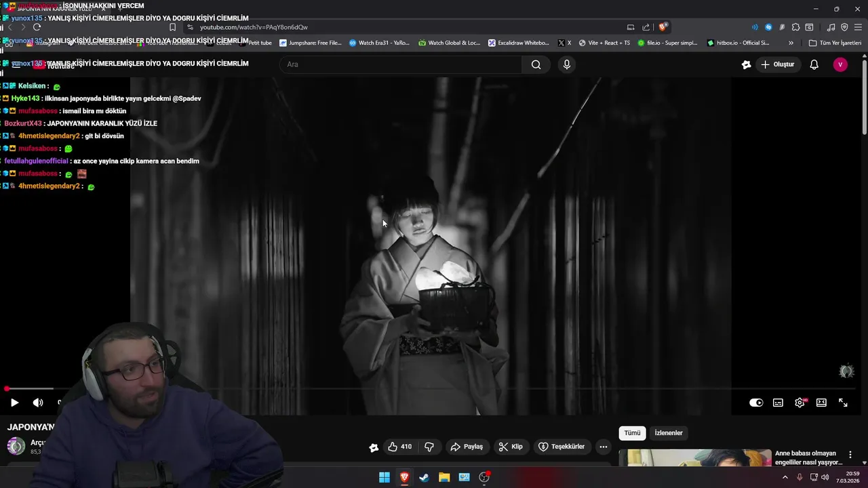Open the Jumpshare: Free File bookmark

point(311,43)
